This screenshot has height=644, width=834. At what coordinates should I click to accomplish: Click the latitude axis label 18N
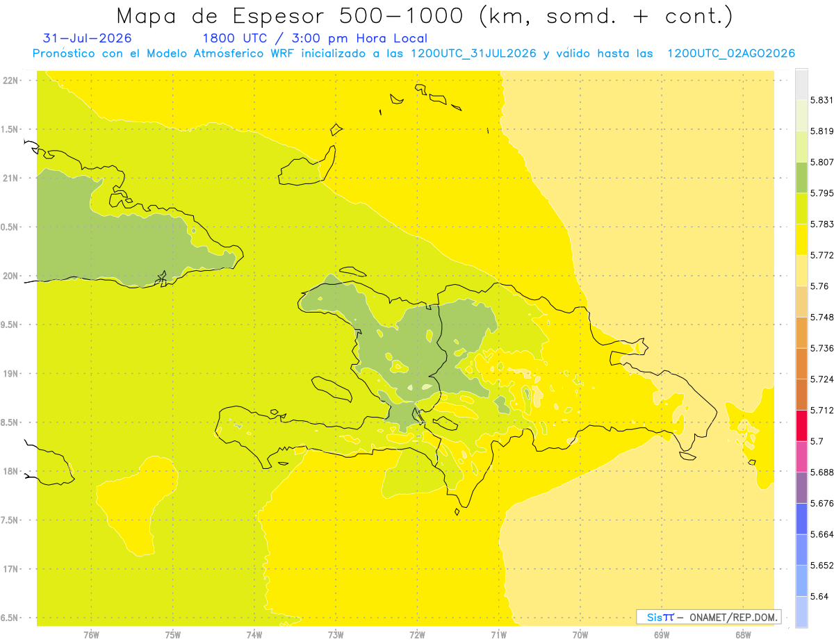10,472
